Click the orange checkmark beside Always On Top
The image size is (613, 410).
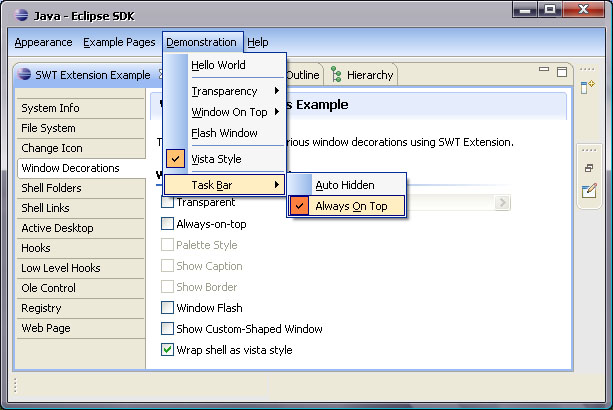tap(299, 206)
